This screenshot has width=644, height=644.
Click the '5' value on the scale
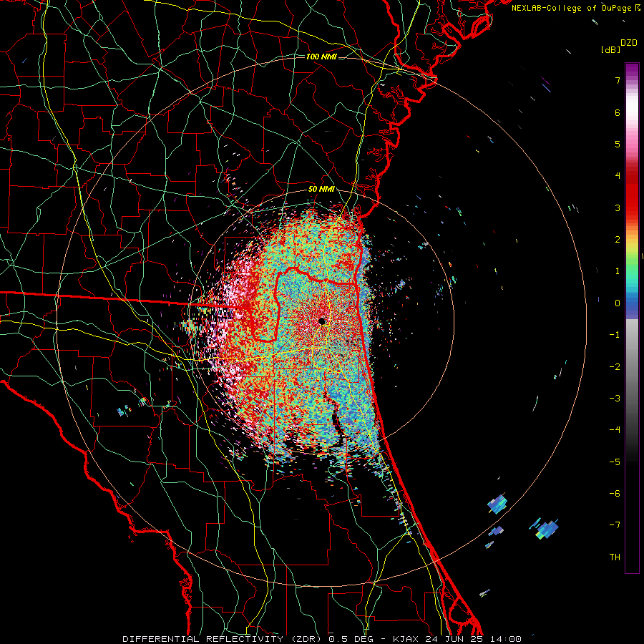(618, 144)
